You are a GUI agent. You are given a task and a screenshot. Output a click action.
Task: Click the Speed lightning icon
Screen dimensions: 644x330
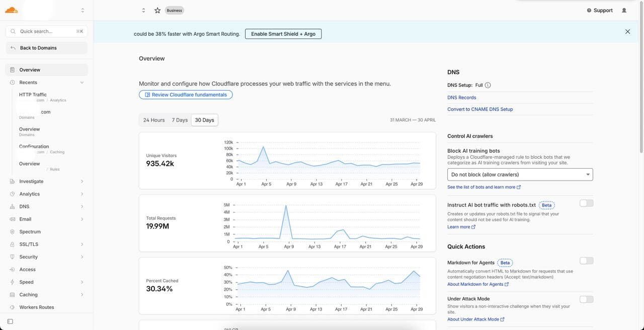coord(12,282)
